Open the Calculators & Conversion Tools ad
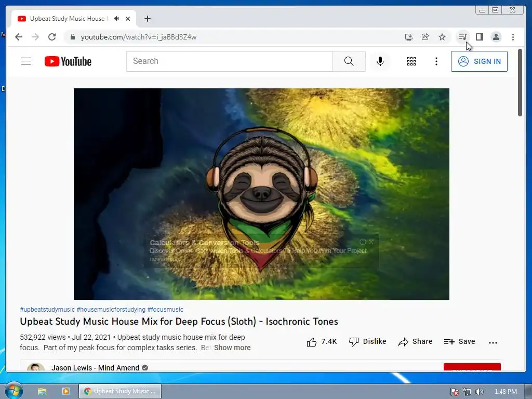Viewport: 532px width, 399px height. coord(205,243)
